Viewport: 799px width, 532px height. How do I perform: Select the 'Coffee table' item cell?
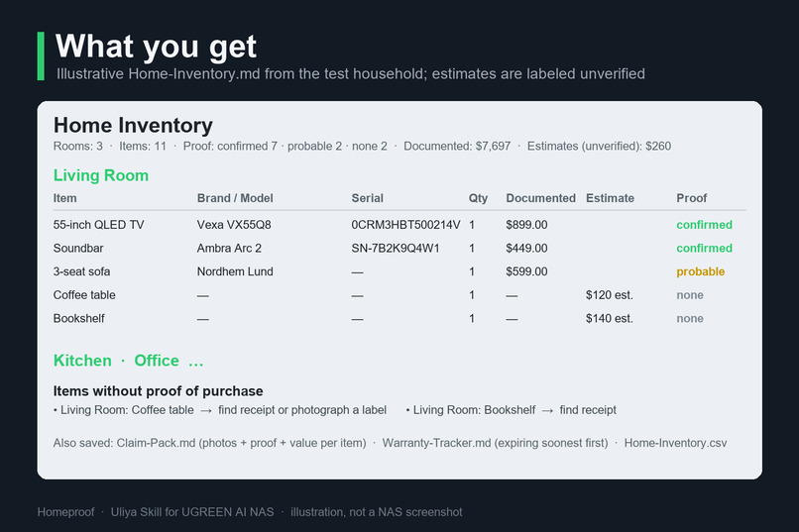pyautogui.click(x=84, y=295)
